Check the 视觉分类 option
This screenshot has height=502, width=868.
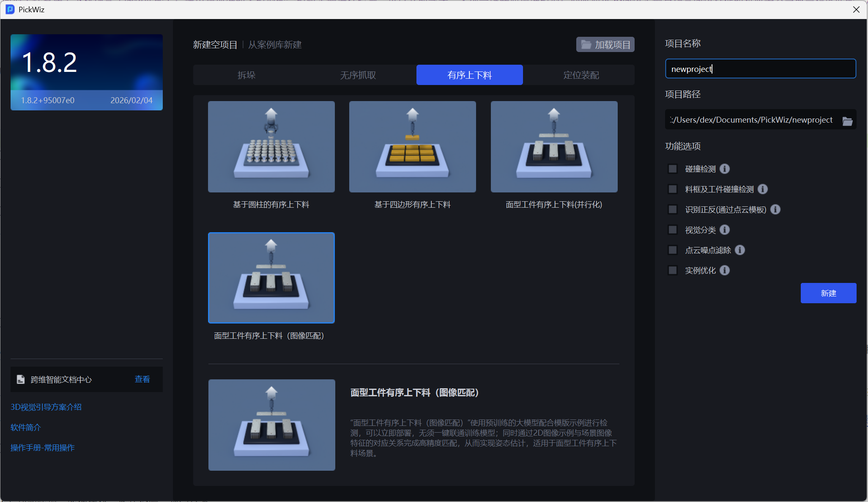673,230
